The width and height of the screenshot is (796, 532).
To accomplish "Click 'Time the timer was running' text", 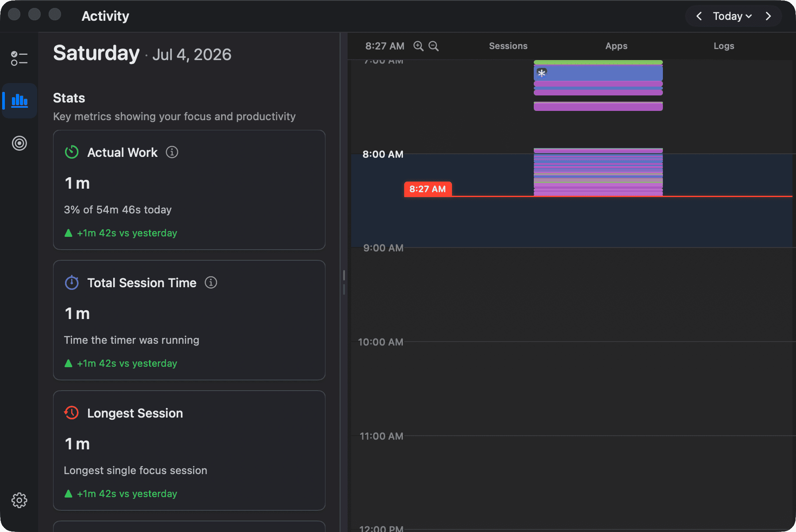I will point(131,340).
